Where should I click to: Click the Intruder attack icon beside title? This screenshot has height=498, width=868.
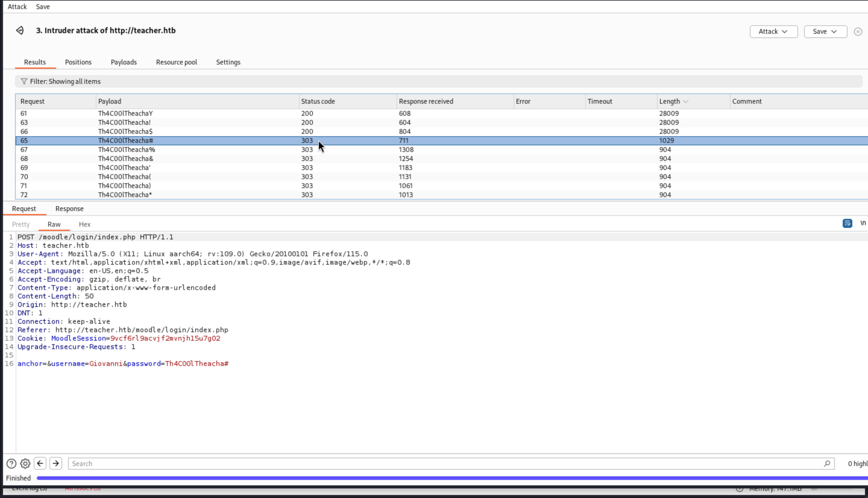pyautogui.click(x=20, y=30)
